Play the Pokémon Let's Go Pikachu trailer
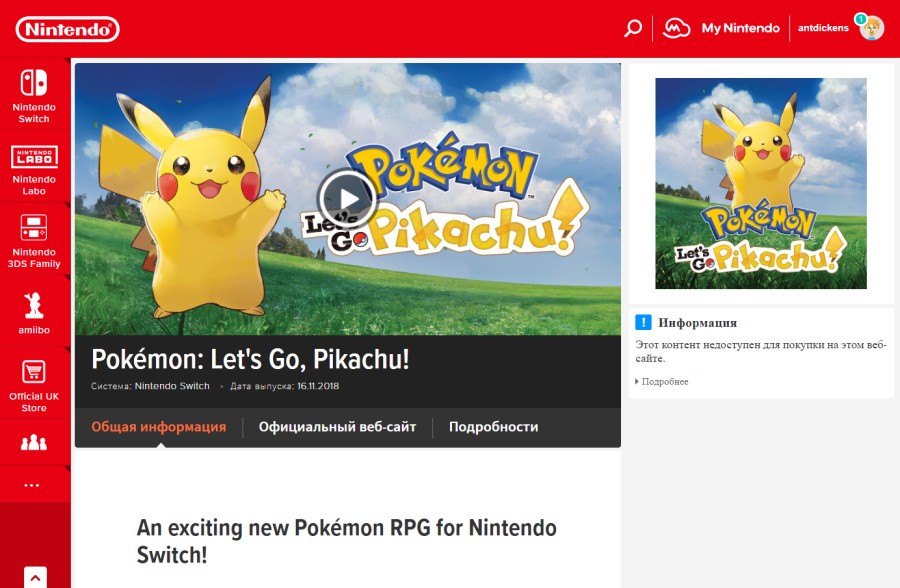Viewport: 900px width, 588px height. pos(347,199)
